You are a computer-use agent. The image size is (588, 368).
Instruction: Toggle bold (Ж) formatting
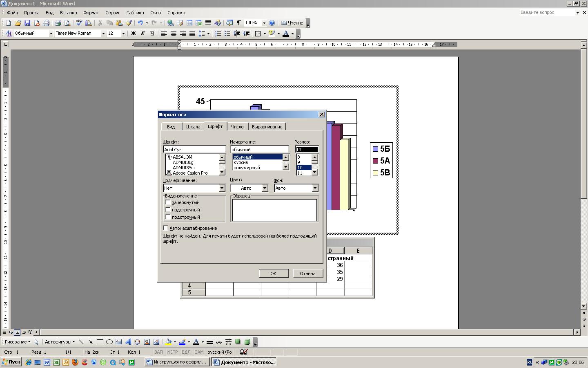[x=133, y=34]
